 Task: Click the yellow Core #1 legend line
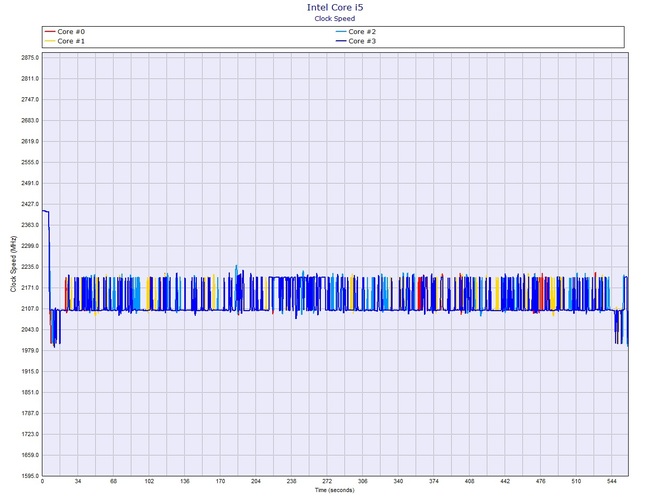coord(50,41)
